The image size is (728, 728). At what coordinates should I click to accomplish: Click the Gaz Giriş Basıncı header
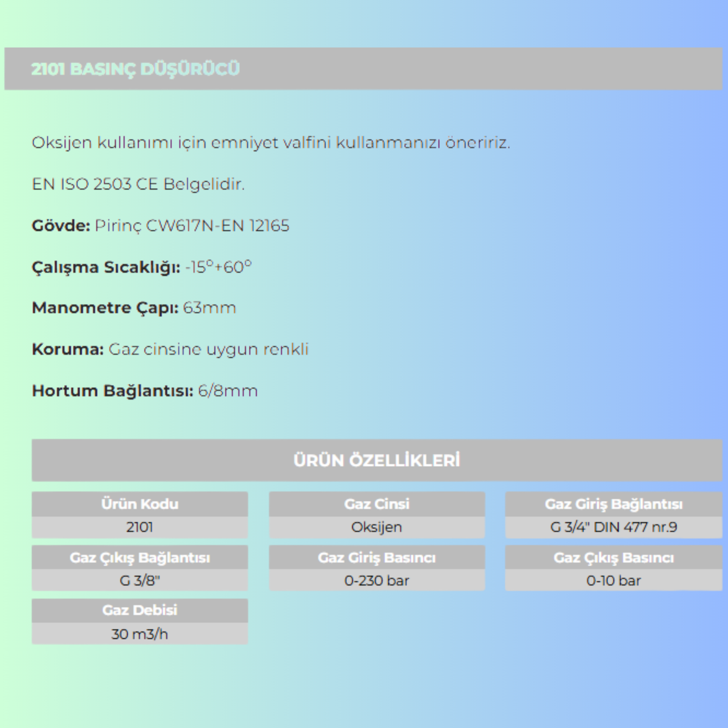click(x=377, y=557)
